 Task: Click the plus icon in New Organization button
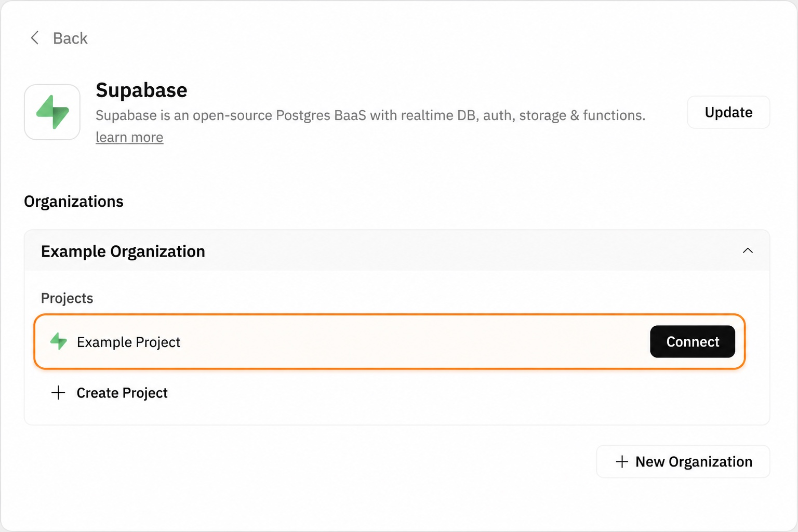click(622, 461)
